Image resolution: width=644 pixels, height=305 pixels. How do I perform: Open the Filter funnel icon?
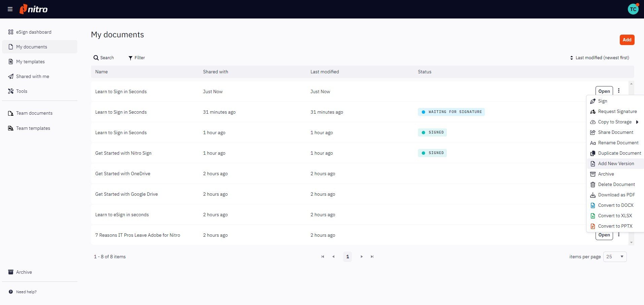130,58
